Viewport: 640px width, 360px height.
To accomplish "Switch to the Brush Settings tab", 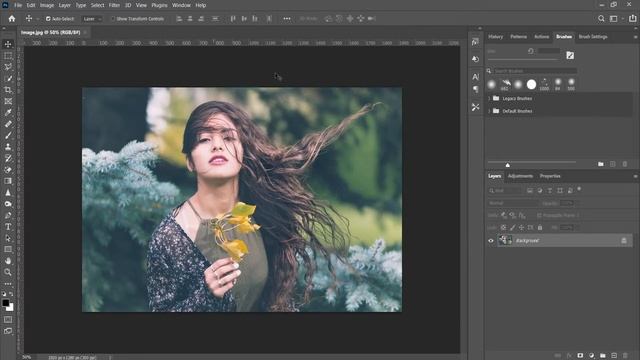I will (x=593, y=37).
